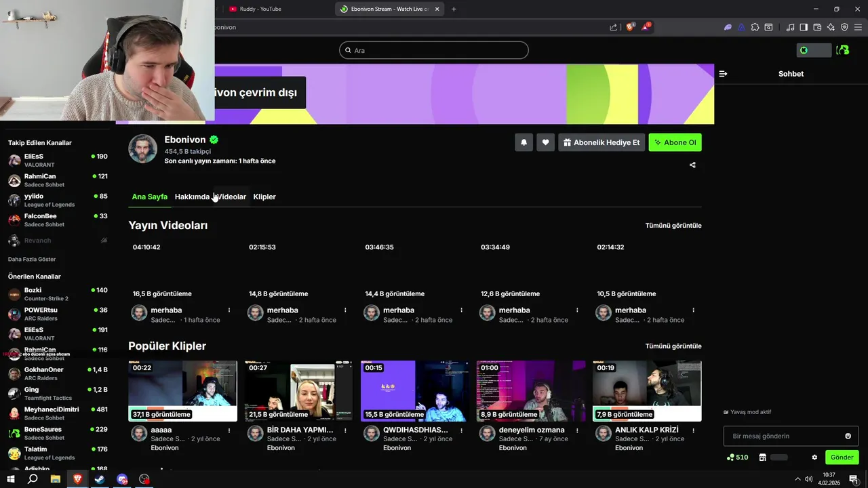Open the aaaaa clip thumbnail

click(183, 391)
